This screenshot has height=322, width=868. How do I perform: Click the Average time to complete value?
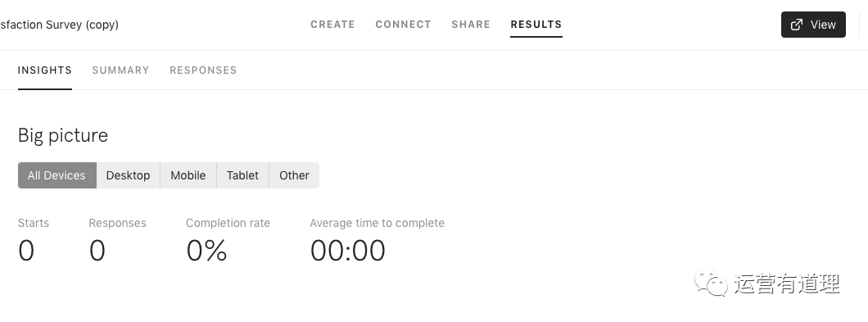pyautogui.click(x=348, y=251)
